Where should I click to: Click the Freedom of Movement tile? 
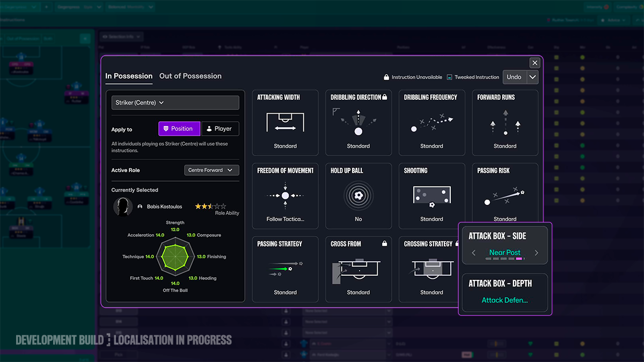285,196
